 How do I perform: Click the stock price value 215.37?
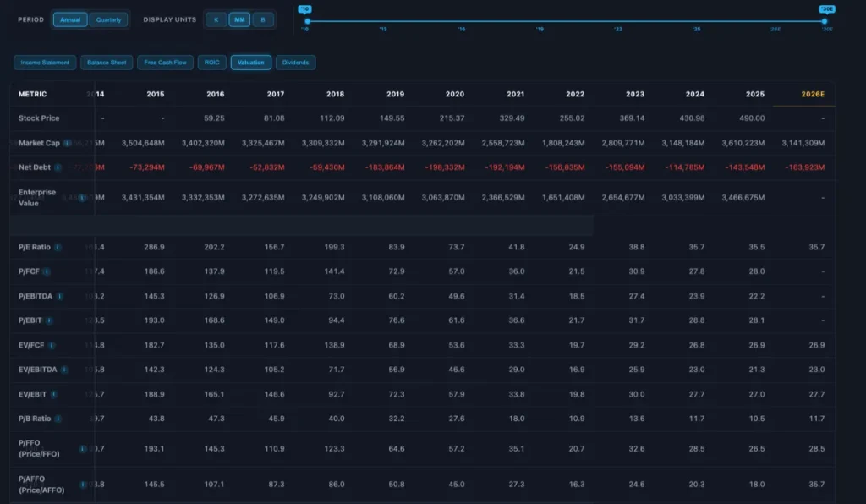pos(452,118)
